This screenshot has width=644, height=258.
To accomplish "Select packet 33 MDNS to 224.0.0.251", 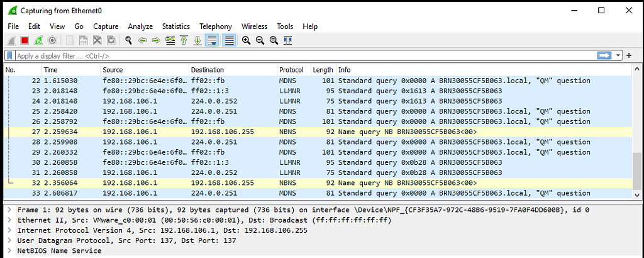I will [318, 193].
